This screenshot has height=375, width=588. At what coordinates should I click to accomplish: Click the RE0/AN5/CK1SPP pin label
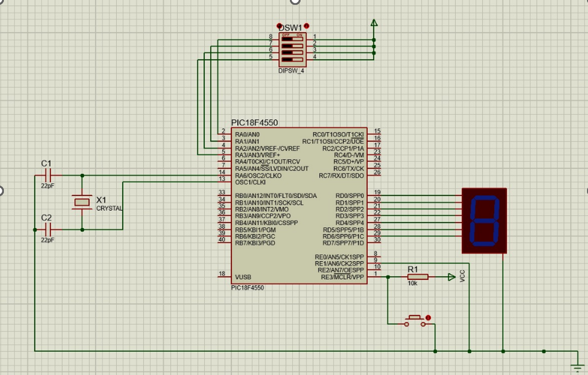pos(339,256)
